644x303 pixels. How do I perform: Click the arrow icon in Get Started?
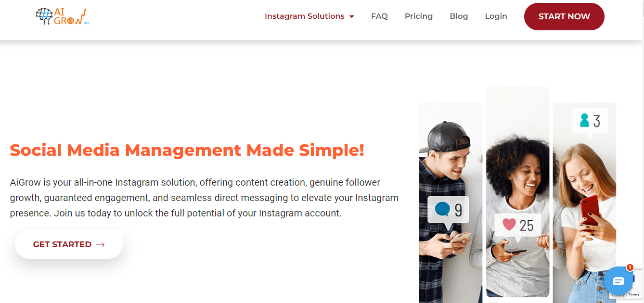point(101,245)
